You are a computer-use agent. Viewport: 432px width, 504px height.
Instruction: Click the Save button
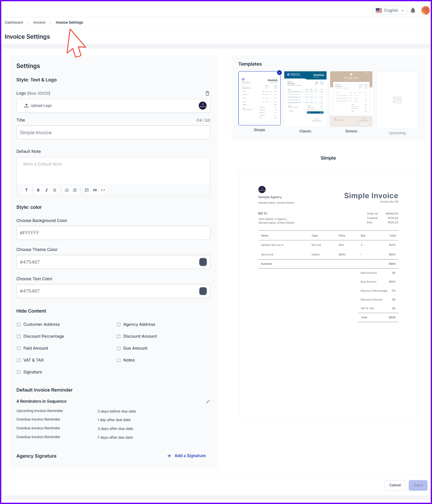coord(418,485)
